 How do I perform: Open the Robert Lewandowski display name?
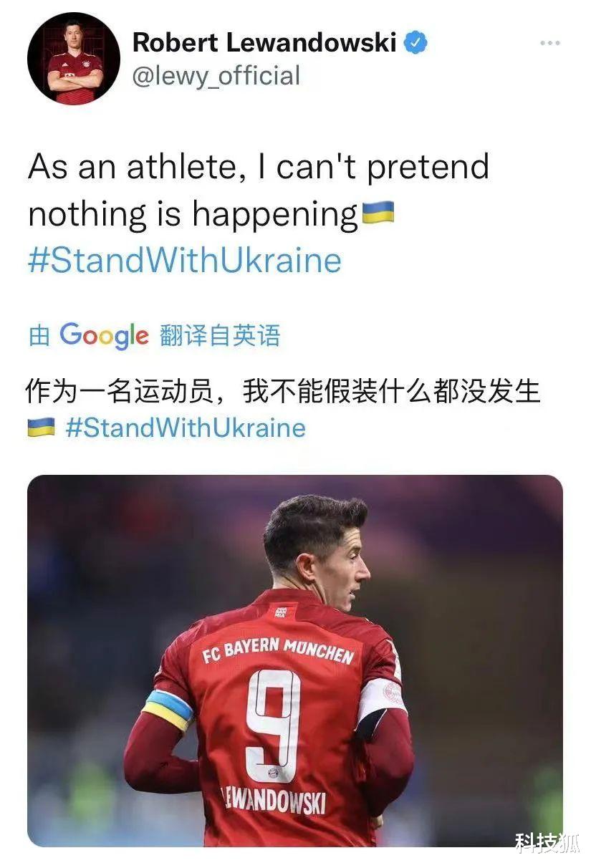click(264, 43)
